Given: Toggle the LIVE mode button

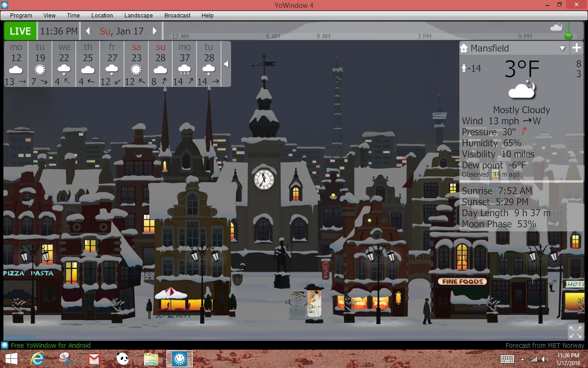Looking at the screenshot, I should click(x=20, y=31).
